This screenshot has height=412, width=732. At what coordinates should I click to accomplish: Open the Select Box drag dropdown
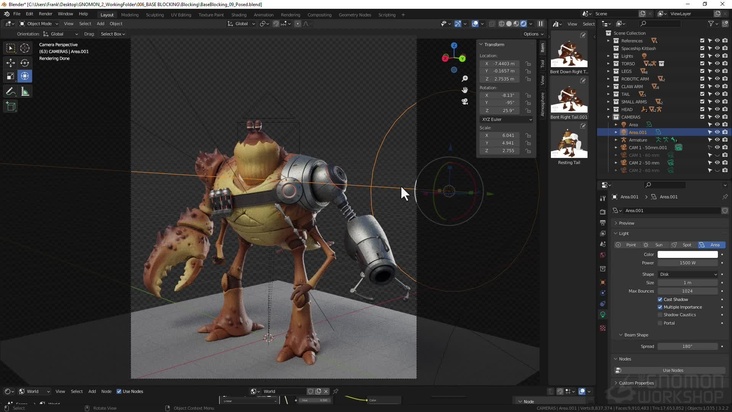113,34
